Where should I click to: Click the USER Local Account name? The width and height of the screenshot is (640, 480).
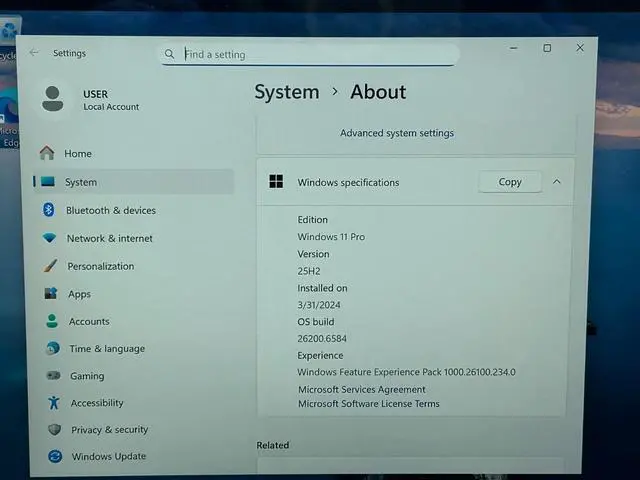(x=111, y=100)
